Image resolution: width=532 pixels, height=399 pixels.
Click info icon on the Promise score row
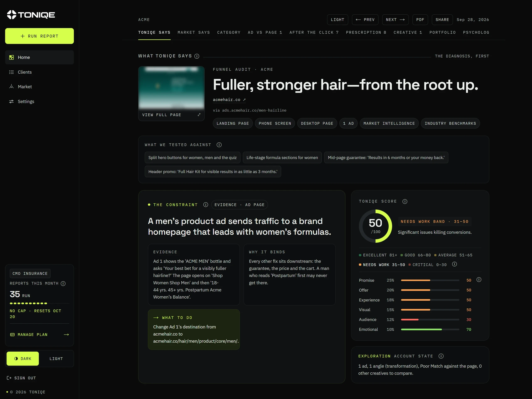point(479,280)
